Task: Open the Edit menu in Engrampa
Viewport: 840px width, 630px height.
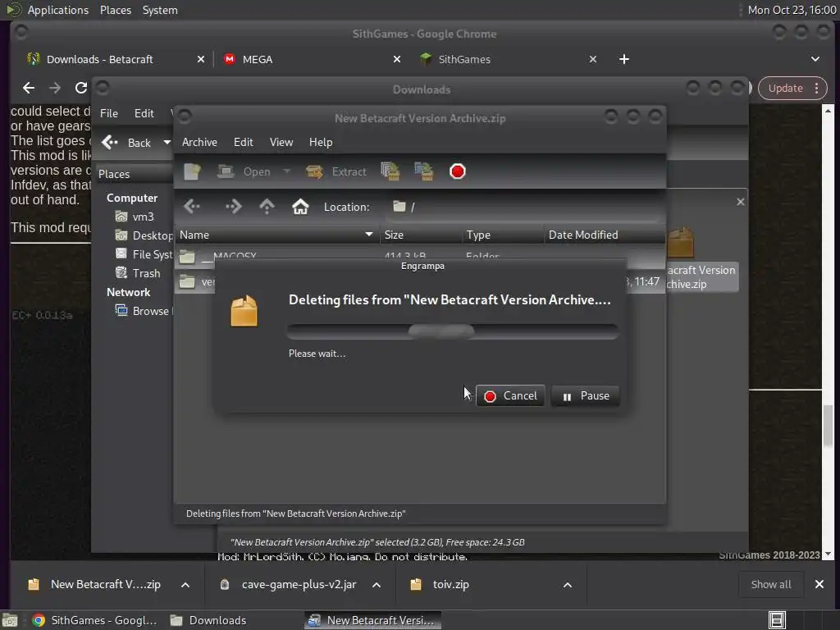Action: 243,142
